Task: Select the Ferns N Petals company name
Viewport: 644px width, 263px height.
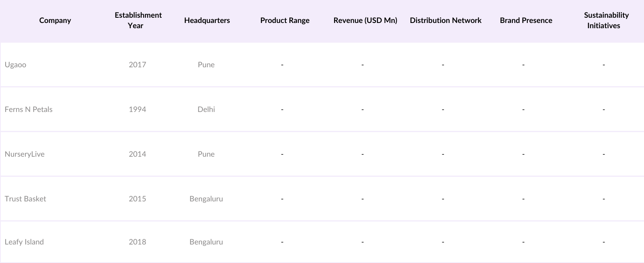Action: (x=29, y=110)
